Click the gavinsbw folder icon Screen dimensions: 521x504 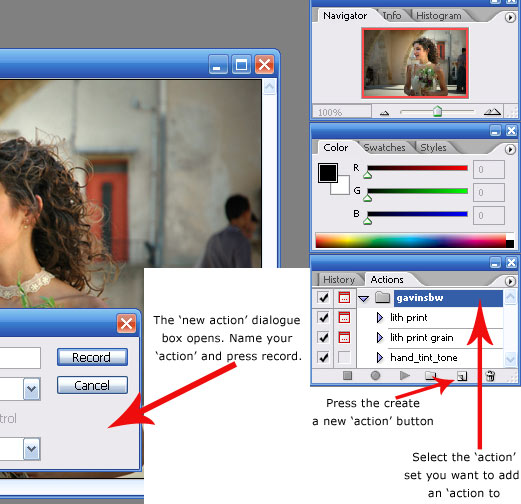(x=382, y=297)
